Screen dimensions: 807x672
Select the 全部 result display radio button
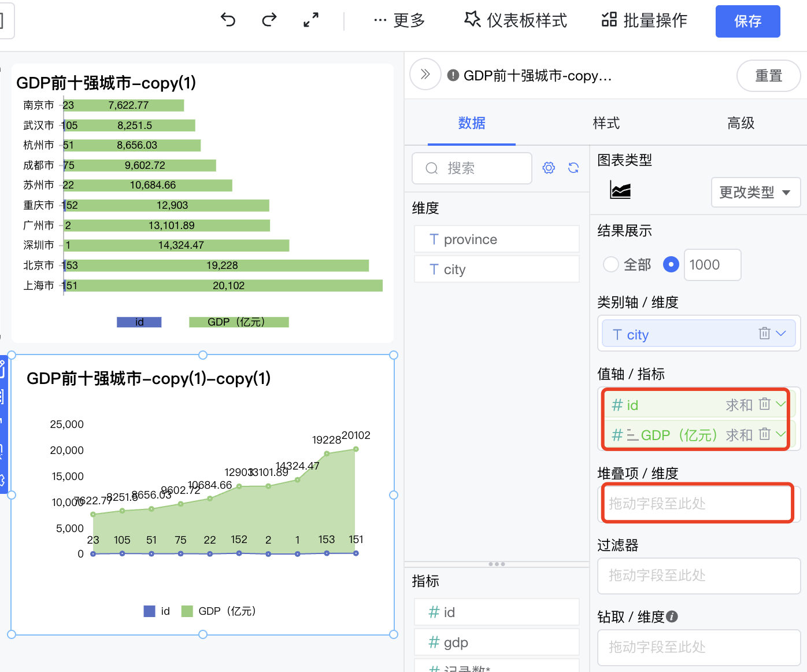(x=611, y=264)
